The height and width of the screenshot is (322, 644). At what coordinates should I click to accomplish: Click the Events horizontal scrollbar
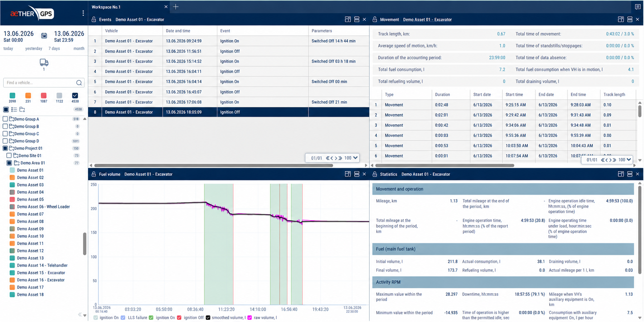[x=213, y=165]
